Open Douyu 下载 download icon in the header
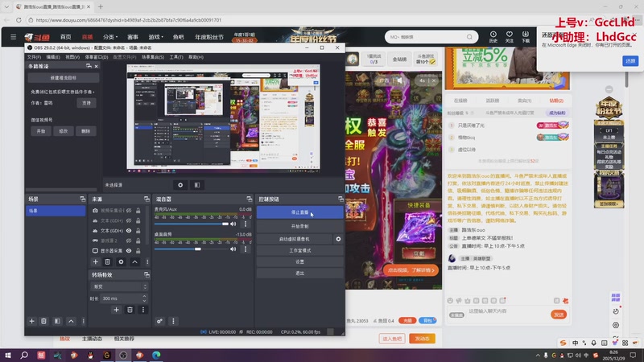The width and height of the screenshot is (644, 362). pos(526,36)
